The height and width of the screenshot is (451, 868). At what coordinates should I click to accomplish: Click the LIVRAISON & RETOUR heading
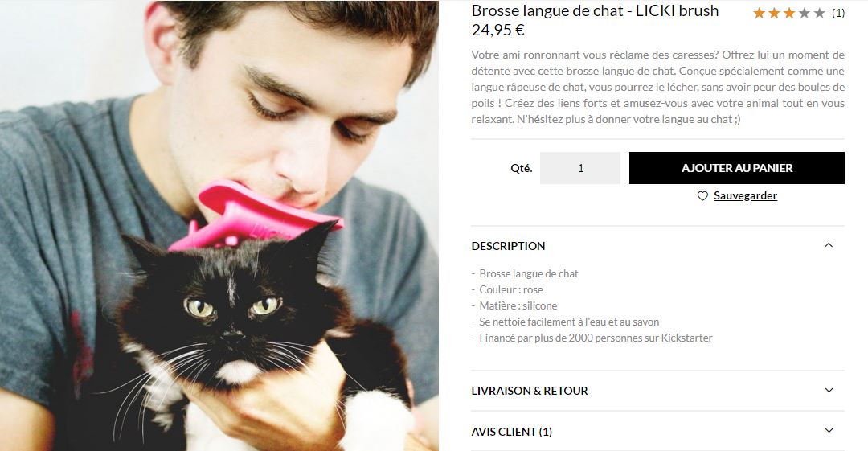[530, 391]
